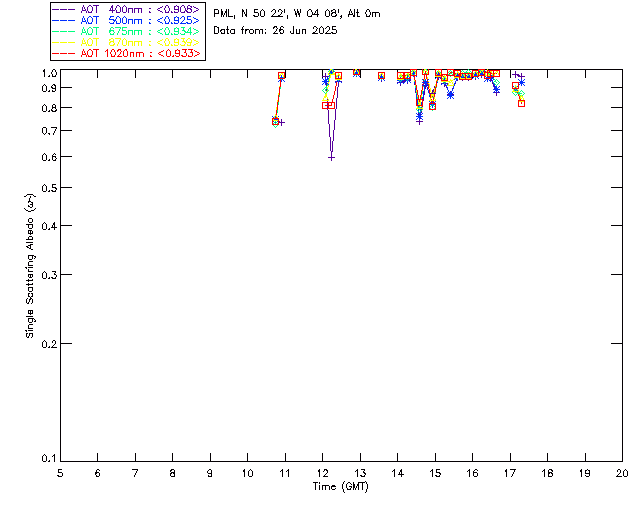Click x-axis tick label 5
Image resolution: width=640 pixels, height=512 pixels.
pos(60,473)
